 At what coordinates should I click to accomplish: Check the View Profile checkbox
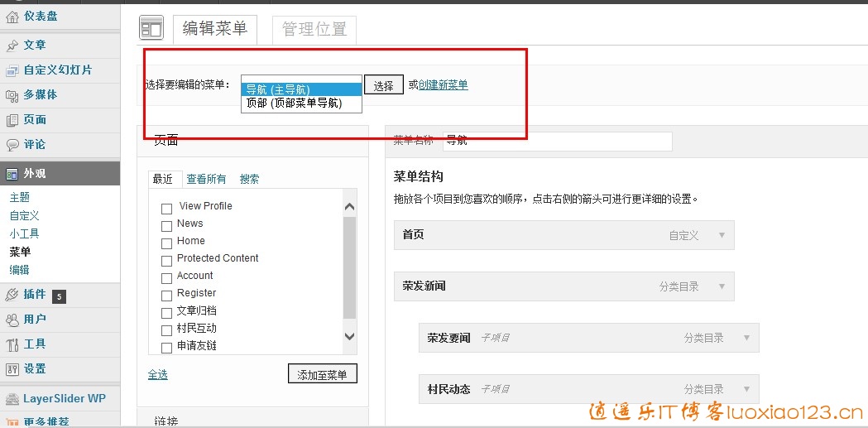(166, 208)
